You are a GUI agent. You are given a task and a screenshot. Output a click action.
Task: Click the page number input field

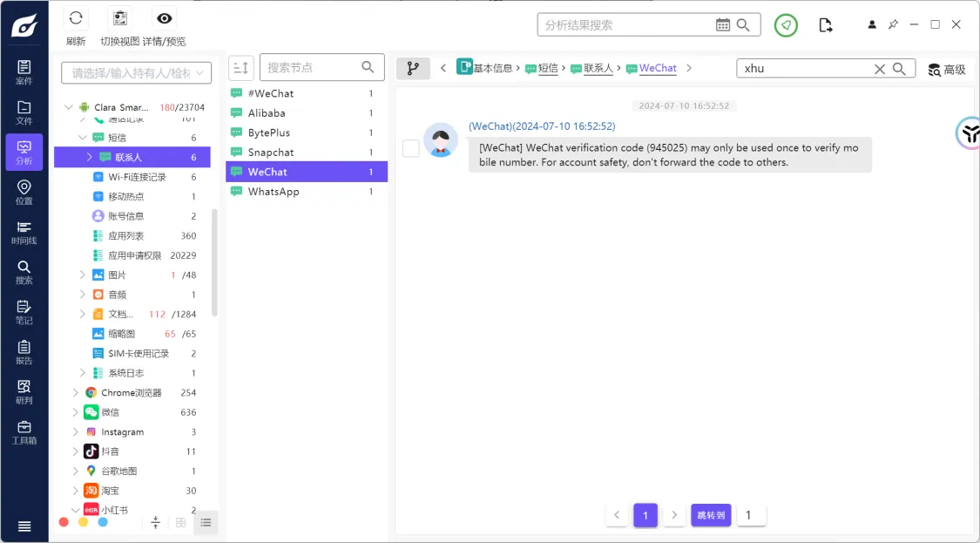(751, 515)
